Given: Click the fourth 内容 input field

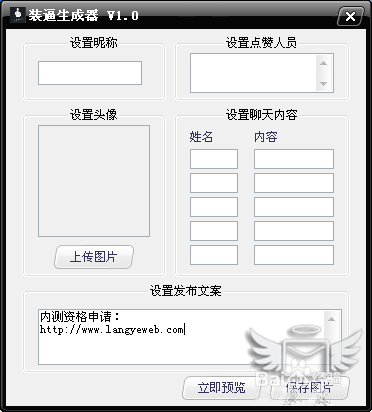Looking at the screenshot, I should point(294,231).
